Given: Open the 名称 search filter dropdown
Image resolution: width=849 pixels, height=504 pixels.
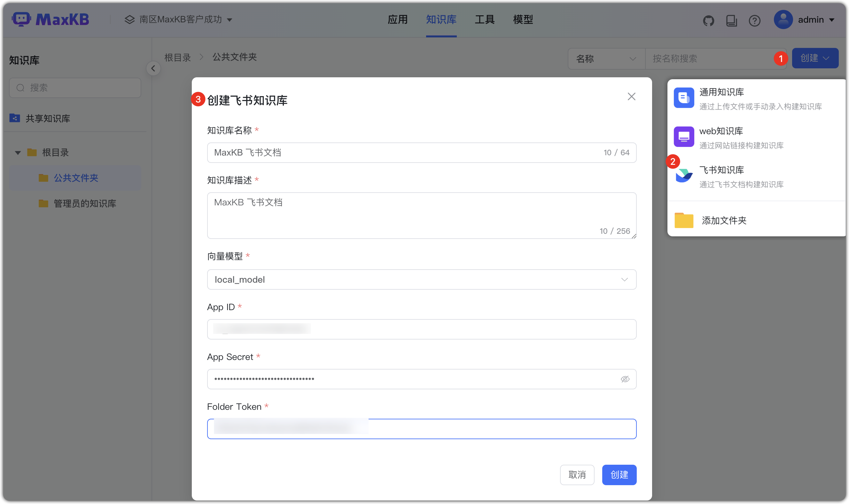Looking at the screenshot, I should (x=606, y=58).
